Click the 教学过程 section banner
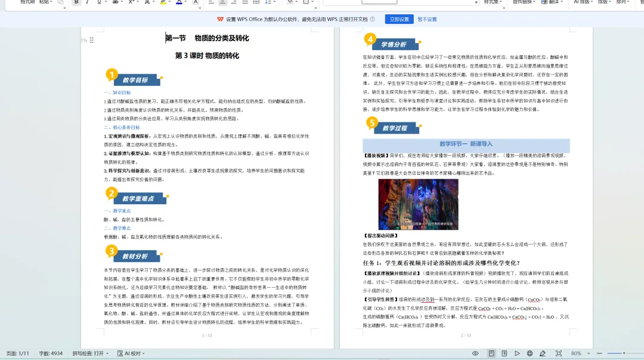 pyautogui.click(x=394, y=127)
